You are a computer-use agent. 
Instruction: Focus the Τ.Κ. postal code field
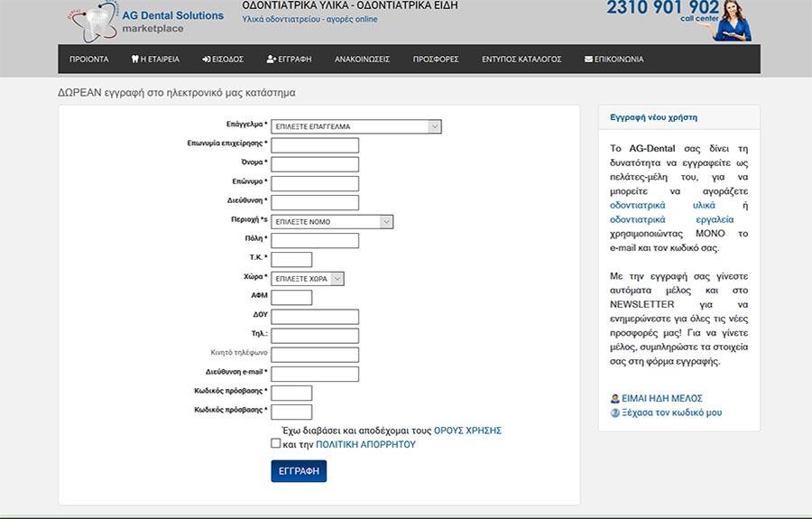click(x=291, y=260)
